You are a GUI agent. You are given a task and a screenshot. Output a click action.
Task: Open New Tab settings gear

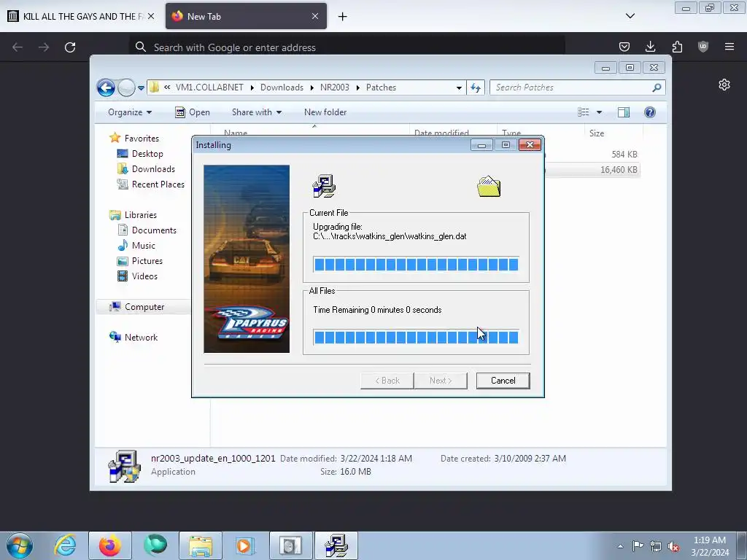(x=724, y=85)
